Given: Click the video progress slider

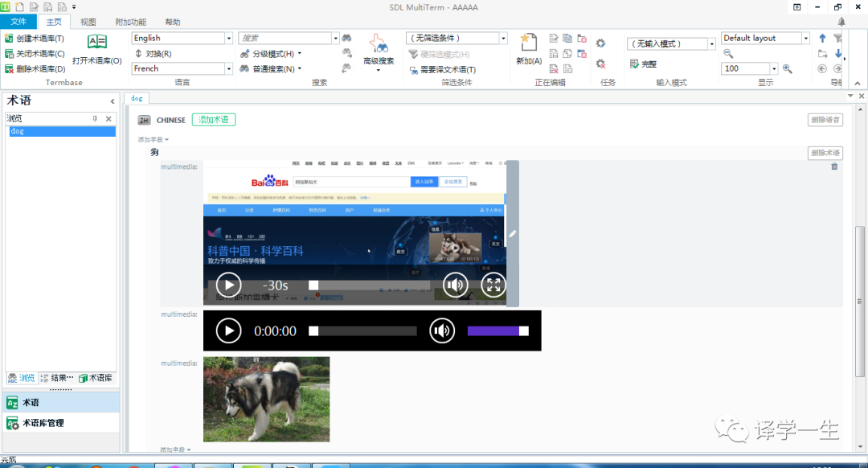Looking at the screenshot, I should (x=369, y=285).
